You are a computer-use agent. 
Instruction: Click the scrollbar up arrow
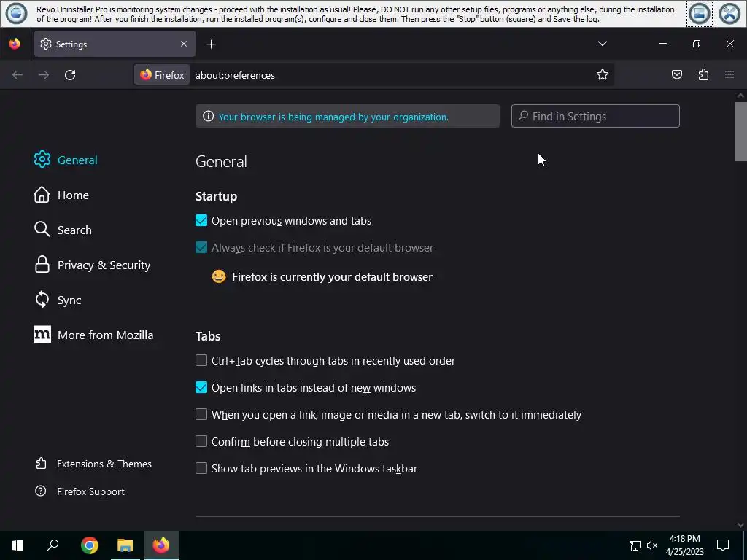(740, 96)
